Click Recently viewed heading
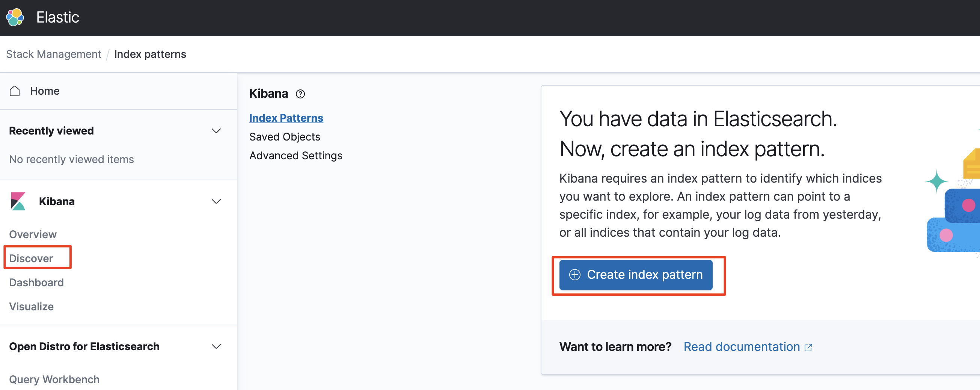The image size is (980, 390). 51,131
